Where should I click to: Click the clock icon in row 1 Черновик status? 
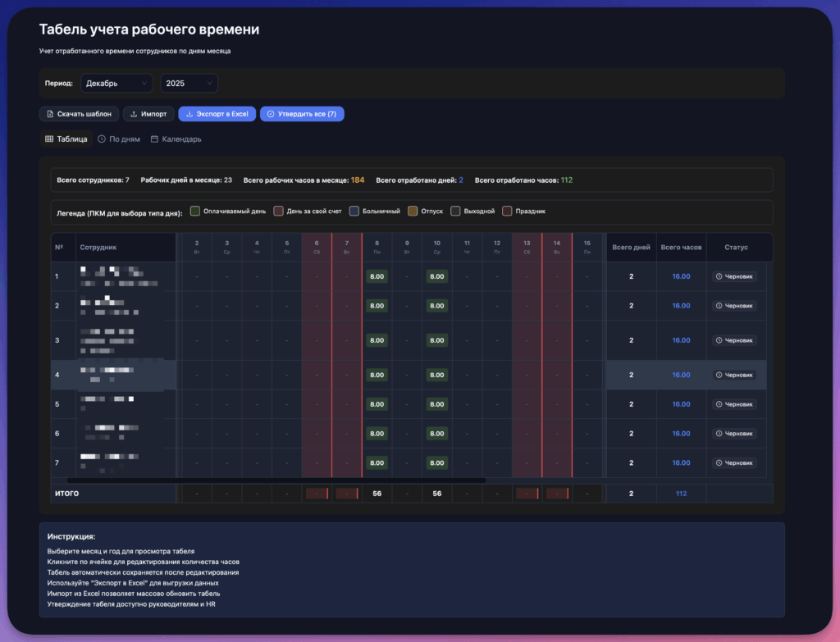(x=719, y=276)
